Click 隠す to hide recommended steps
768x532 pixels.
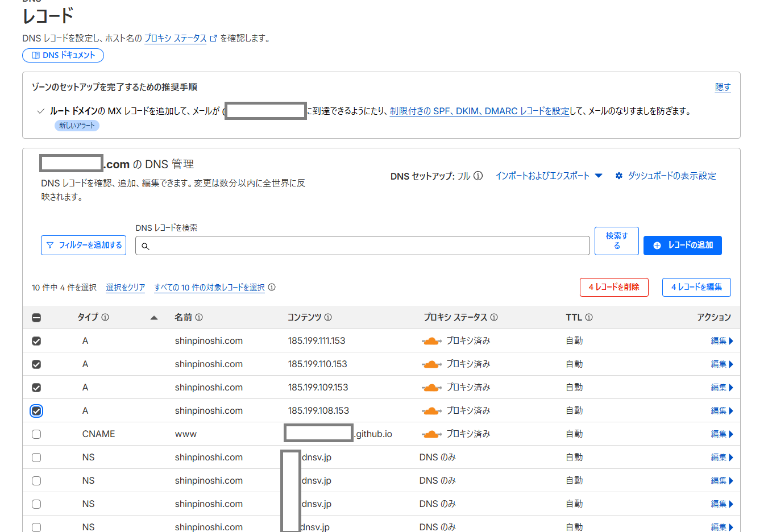click(x=723, y=87)
